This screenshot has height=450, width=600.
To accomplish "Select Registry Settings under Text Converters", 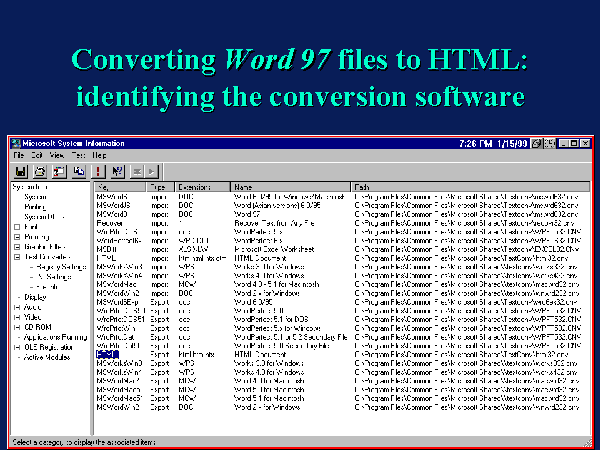I will pos(61,267).
